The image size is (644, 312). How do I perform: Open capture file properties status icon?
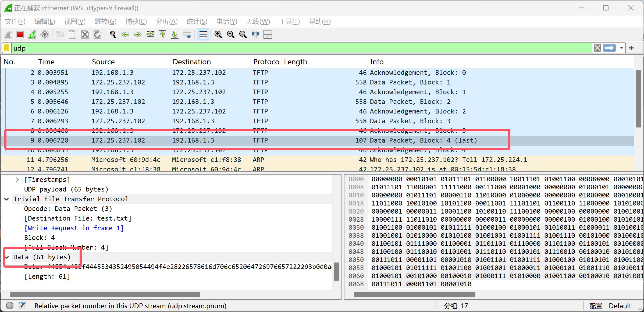pyautogui.click(x=22, y=306)
